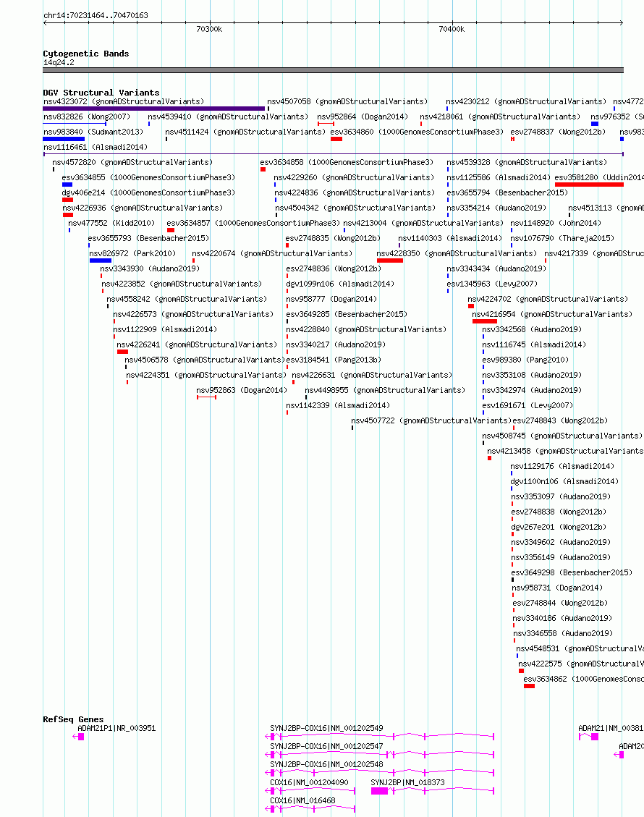Click the red bar under nsv4228350

(x=390, y=261)
